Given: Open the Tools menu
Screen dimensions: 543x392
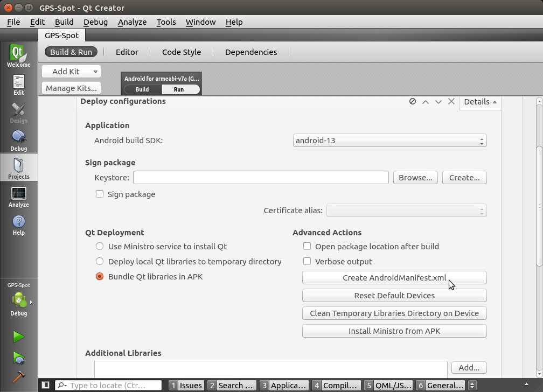Looking at the screenshot, I should [166, 22].
